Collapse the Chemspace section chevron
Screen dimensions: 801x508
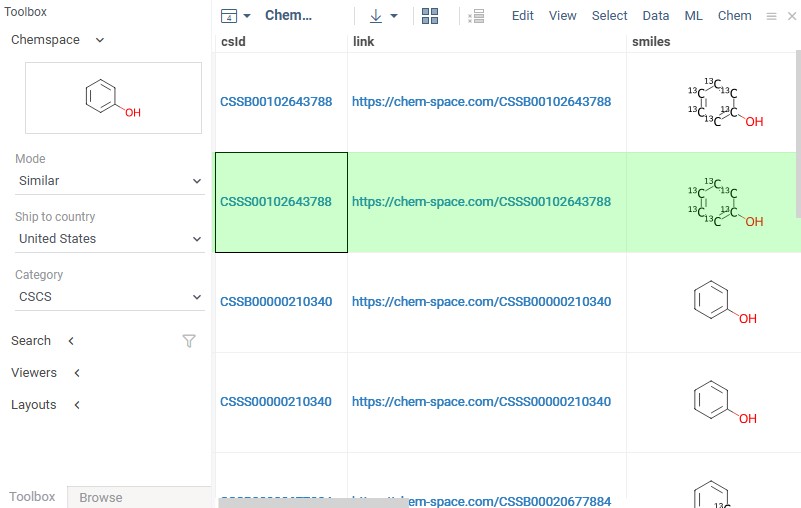(100, 40)
